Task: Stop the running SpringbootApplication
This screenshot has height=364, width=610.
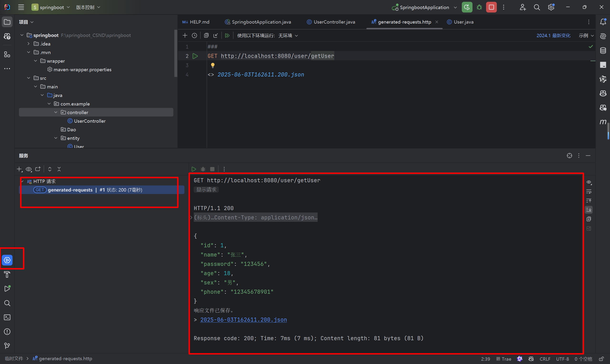Action: click(491, 7)
